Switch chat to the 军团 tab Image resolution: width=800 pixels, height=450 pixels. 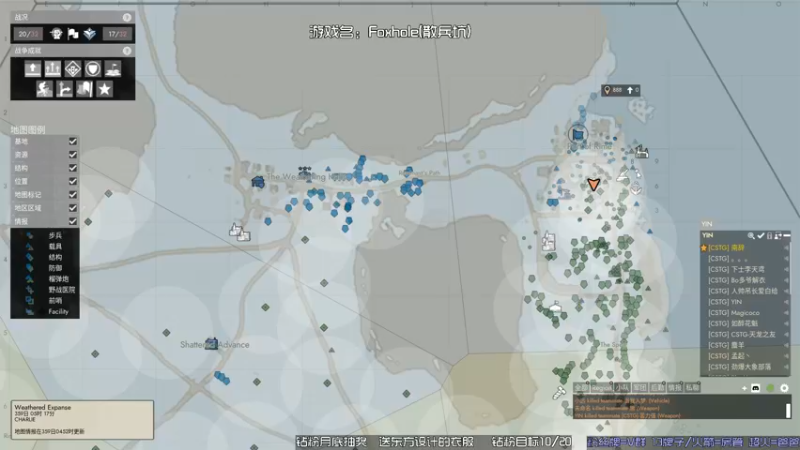click(x=640, y=388)
